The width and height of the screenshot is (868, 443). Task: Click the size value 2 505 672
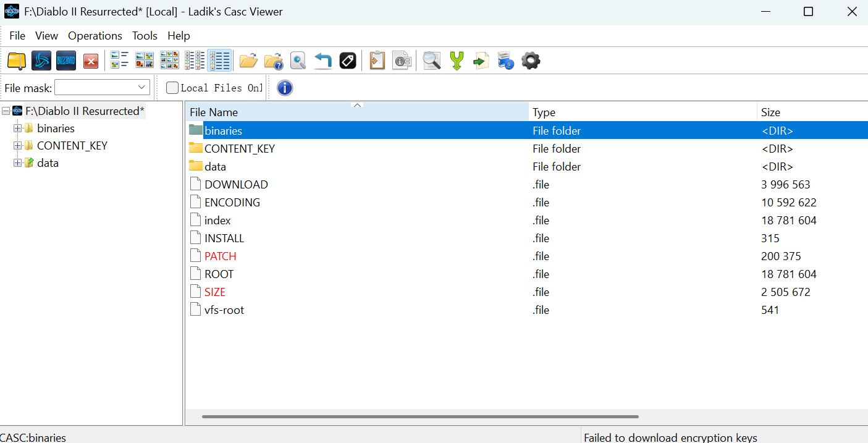click(786, 292)
